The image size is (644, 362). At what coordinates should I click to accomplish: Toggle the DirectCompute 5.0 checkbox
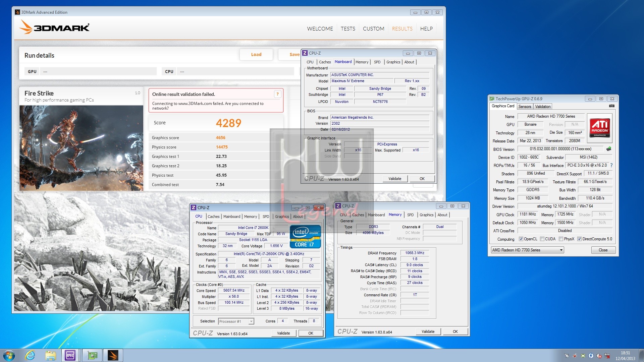[579, 239]
